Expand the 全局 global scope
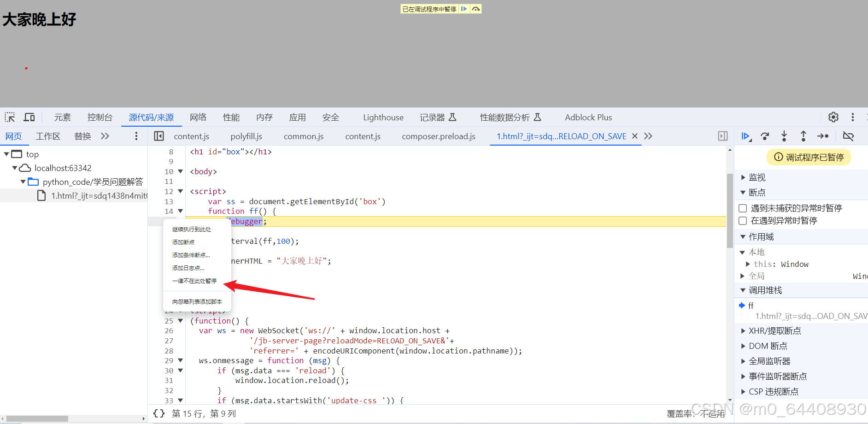Image resolution: width=868 pixels, height=424 pixels. tap(742, 276)
